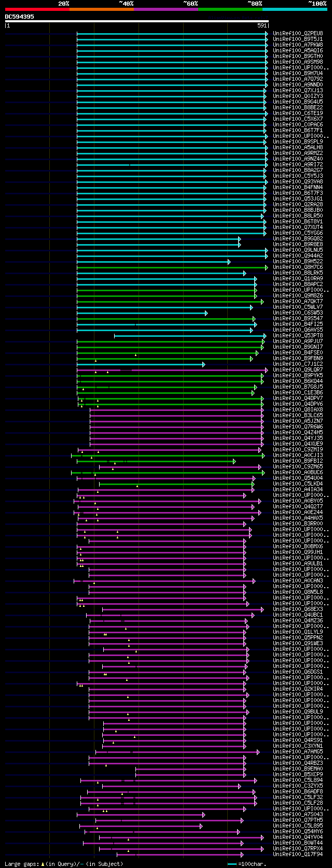Select the query name DC594395

(x=20, y=17)
